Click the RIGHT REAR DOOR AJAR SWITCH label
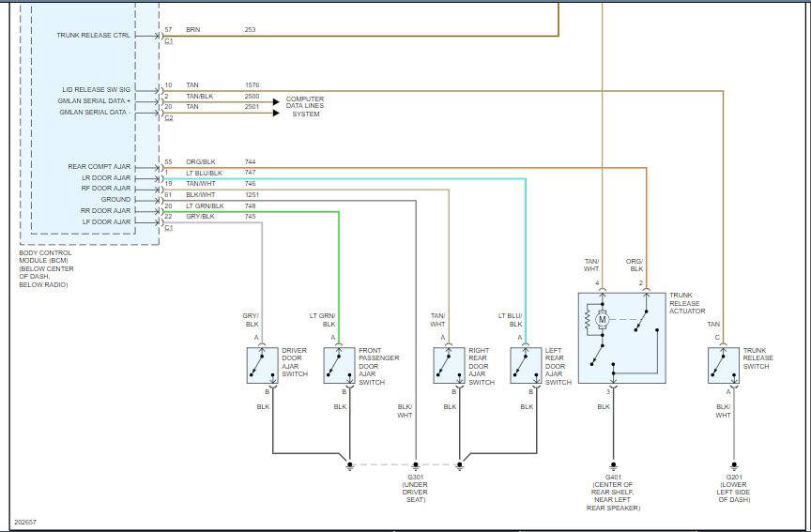Viewport: 811px width, 532px height. [x=482, y=366]
